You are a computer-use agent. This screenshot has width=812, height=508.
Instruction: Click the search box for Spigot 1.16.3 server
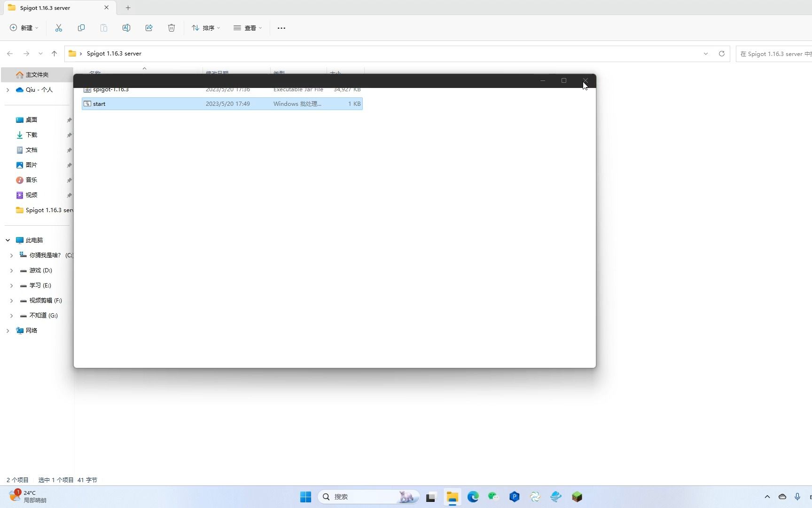[773, 54]
